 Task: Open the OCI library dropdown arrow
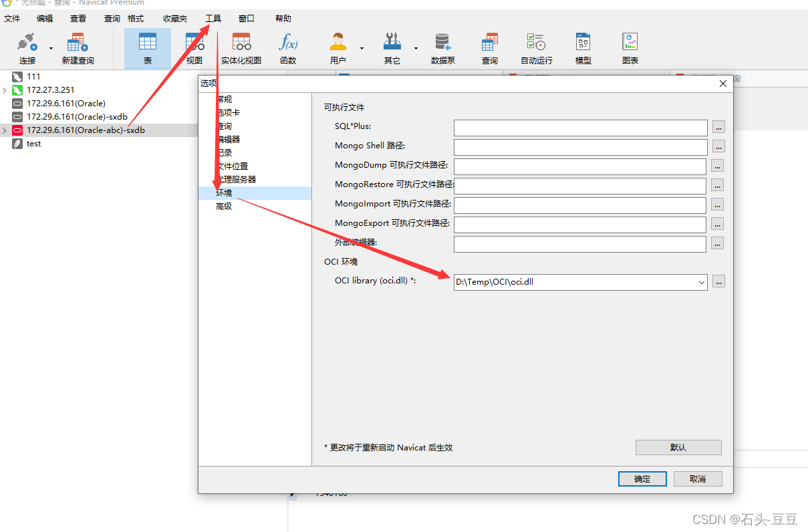701,282
